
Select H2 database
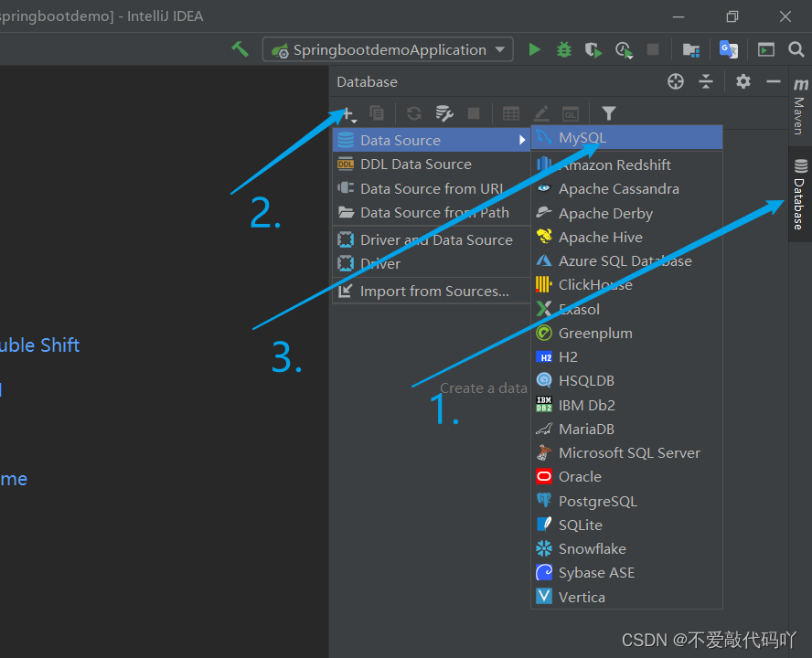point(626,356)
